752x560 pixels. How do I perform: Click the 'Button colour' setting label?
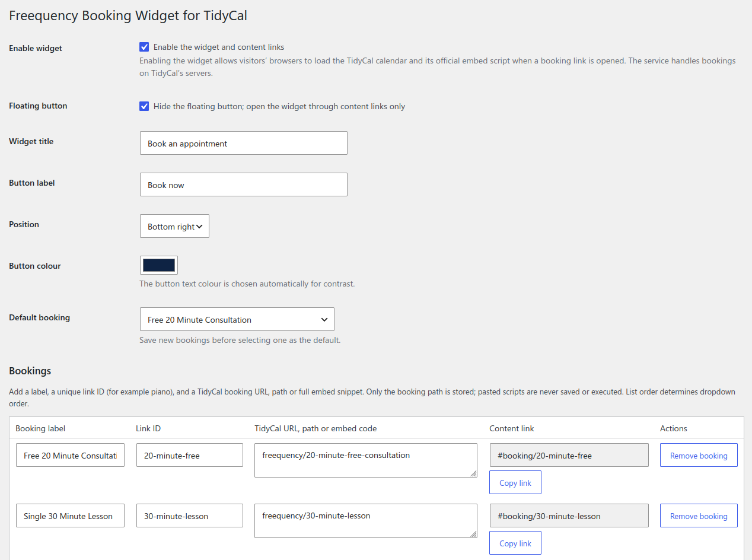pos(35,266)
